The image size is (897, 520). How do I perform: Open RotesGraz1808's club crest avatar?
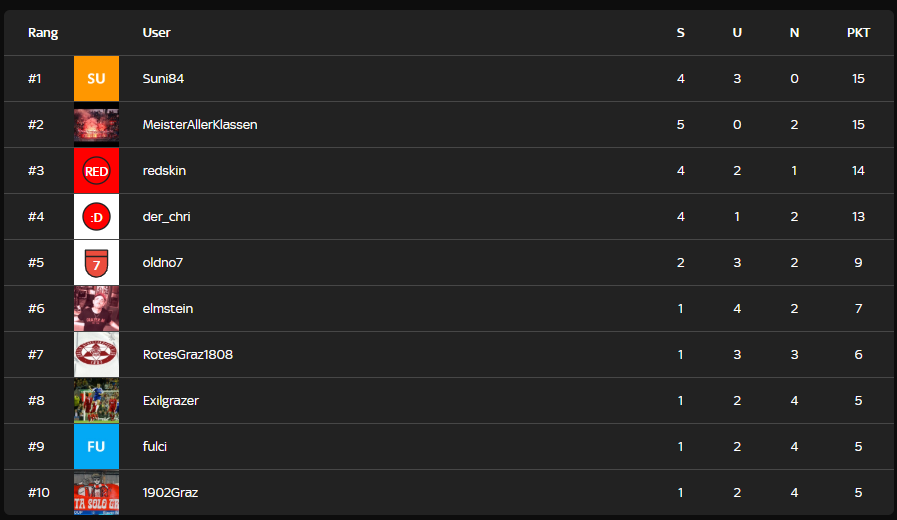pos(96,355)
